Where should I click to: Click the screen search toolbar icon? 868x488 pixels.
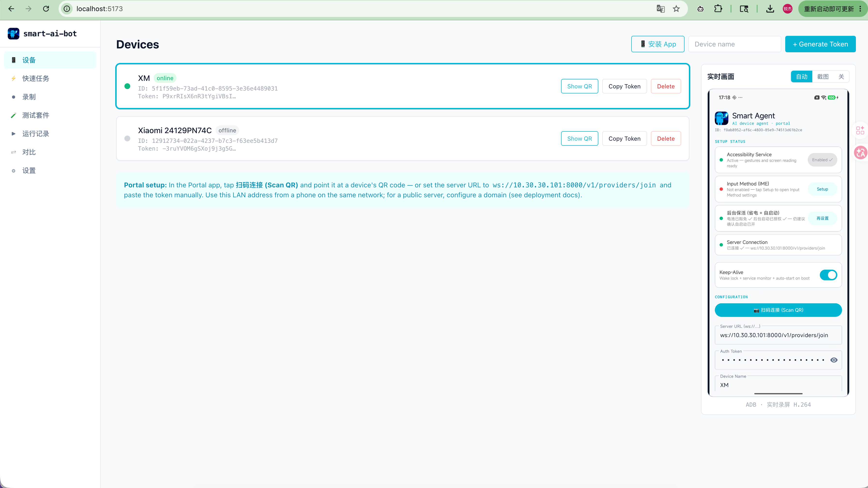pos(744,9)
